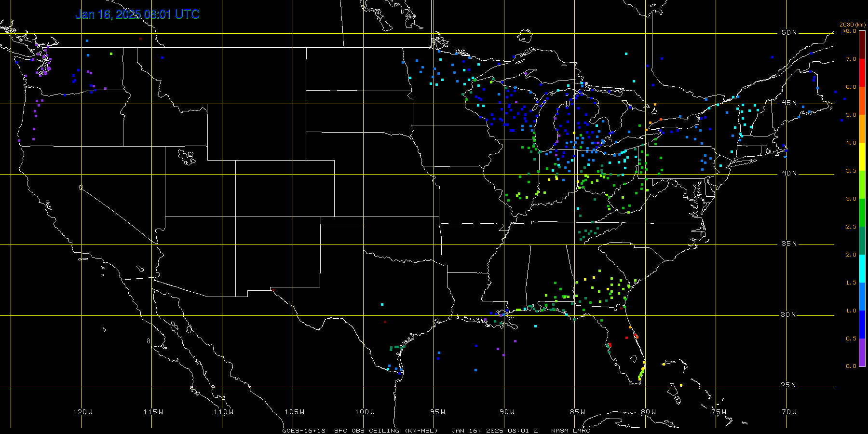Click the 25N latitude label
Image resolution: width=868 pixels, height=434 pixels.
point(789,385)
